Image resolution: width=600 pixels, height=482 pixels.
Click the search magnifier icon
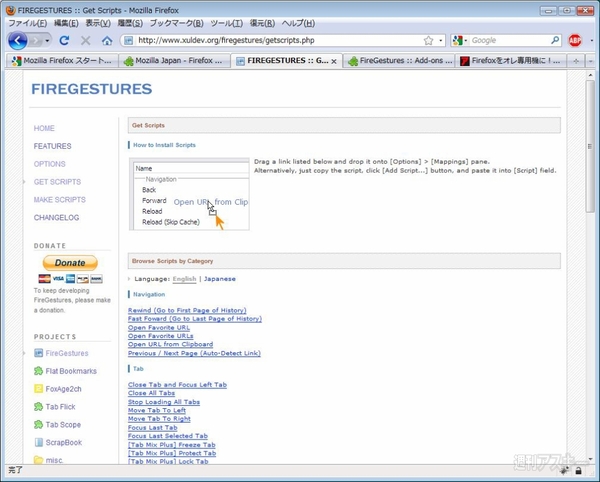555,40
